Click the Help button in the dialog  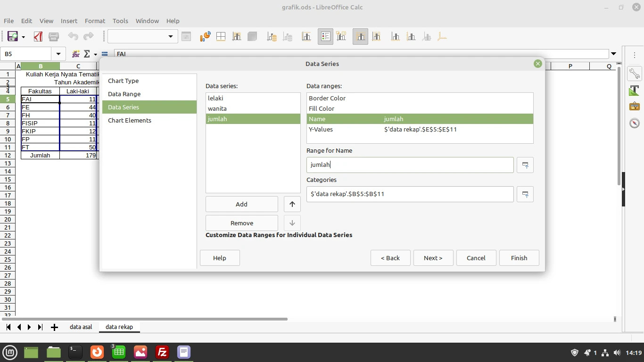pos(220,258)
